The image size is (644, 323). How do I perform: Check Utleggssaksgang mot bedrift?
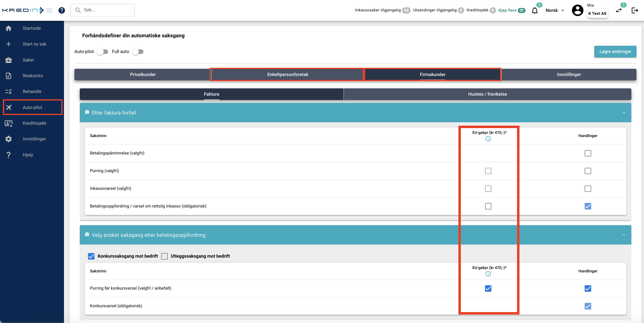(x=164, y=256)
